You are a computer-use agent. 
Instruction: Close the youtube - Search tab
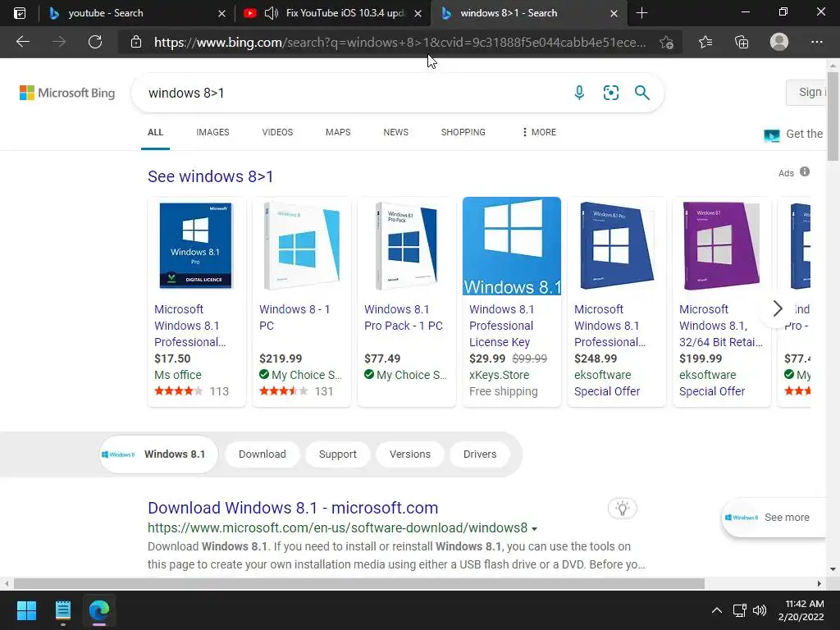pyautogui.click(x=221, y=13)
